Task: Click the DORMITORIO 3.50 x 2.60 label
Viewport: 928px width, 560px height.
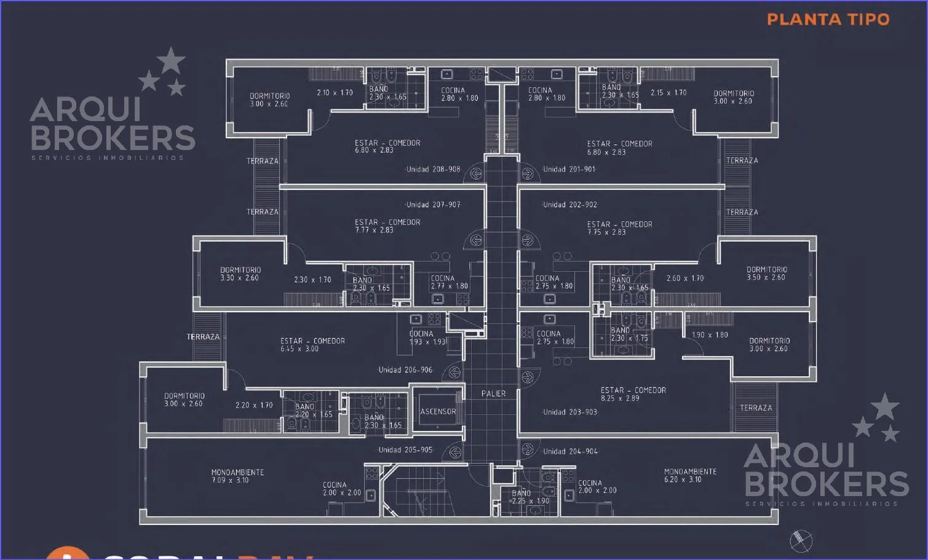Action: click(766, 274)
